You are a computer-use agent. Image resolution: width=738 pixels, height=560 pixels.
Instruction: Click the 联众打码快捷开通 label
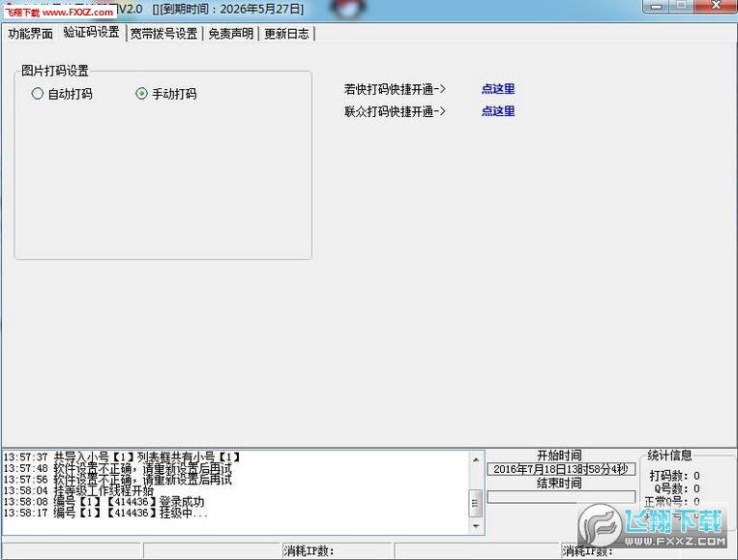click(x=395, y=111)
